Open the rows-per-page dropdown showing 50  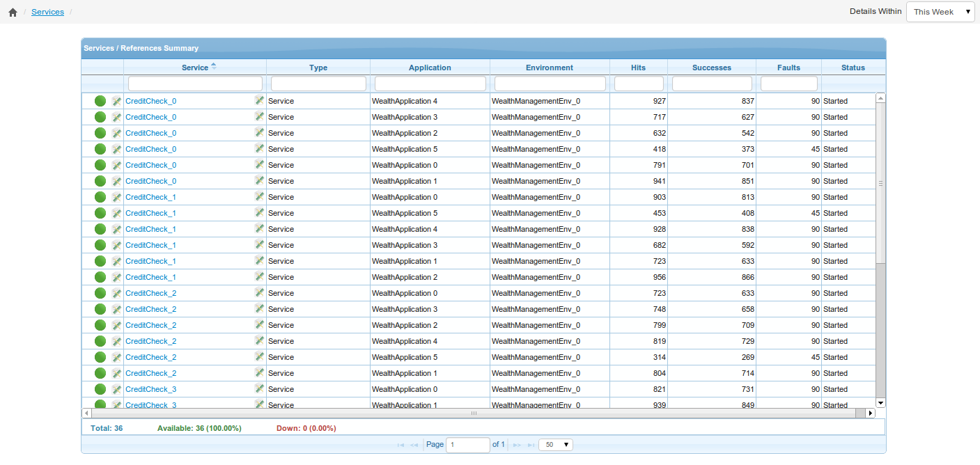point(555,445)
